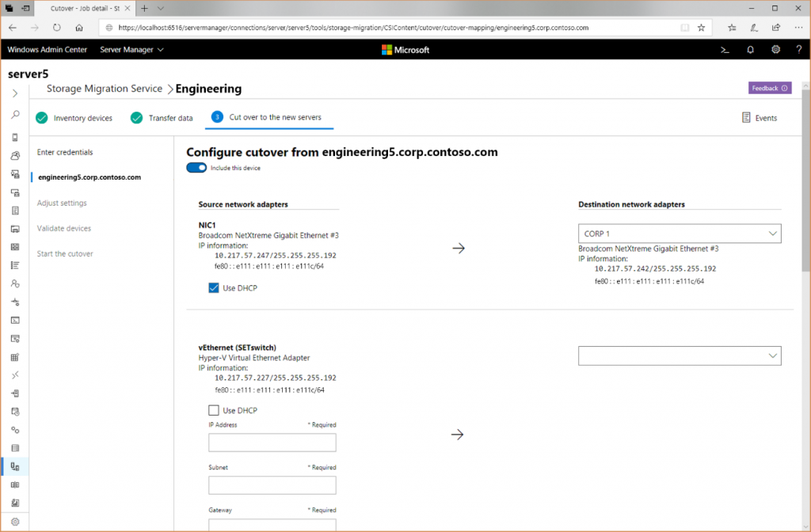Open the Overview server icon in sidebar
Image resolution: width=811 pixels, height=532 pixels.
[15, 137]
